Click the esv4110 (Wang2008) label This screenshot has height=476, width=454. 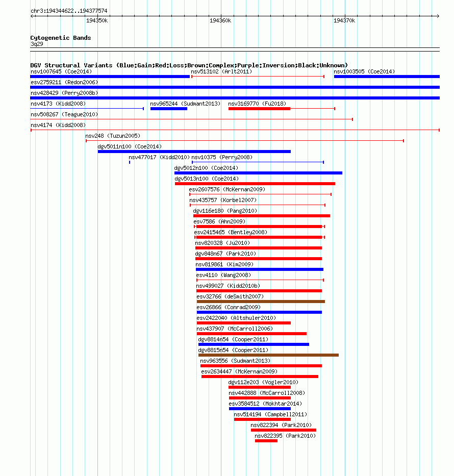click(223, 275)
